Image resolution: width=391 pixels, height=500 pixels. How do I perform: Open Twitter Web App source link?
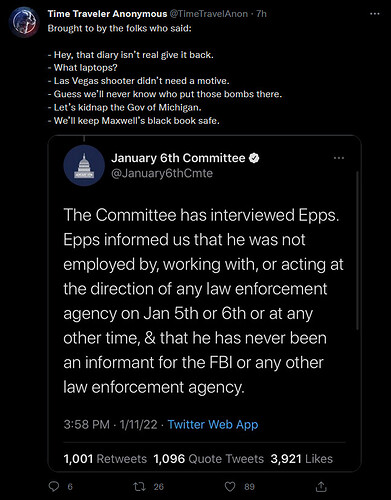click(213, 424)
